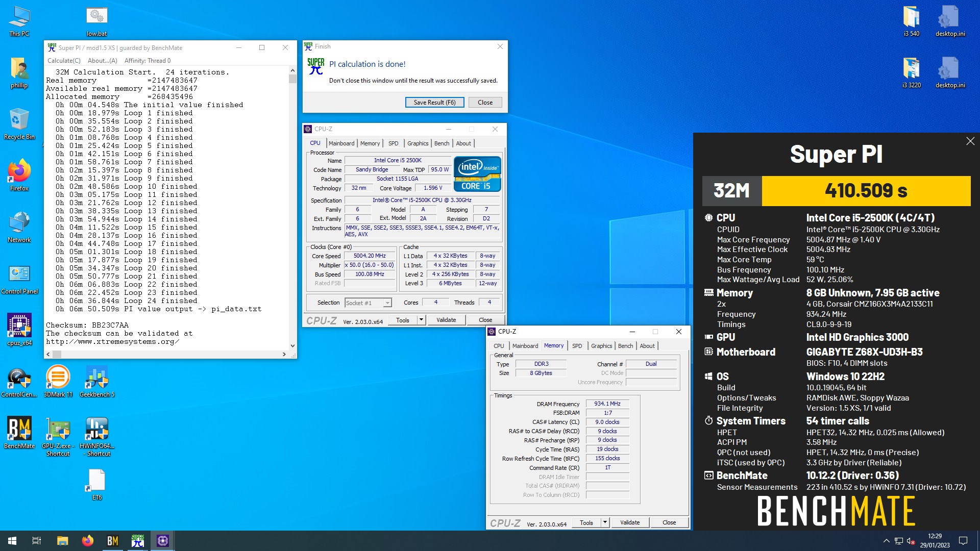Viewport: 980px width, 551px height.
Task: Open Recycle Bin on desktop
Action: click(x=19, y=124)
